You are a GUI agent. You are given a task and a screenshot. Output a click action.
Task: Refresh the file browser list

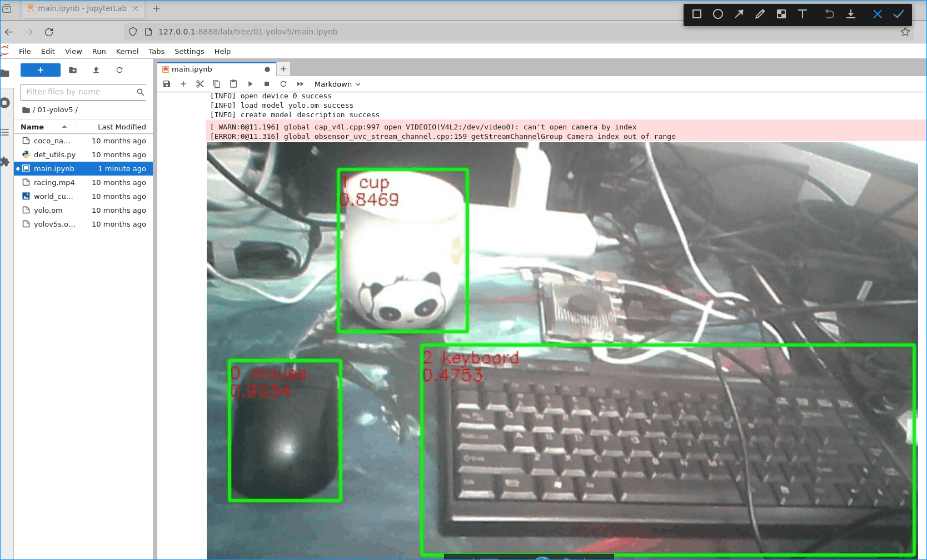pos(119,70)
